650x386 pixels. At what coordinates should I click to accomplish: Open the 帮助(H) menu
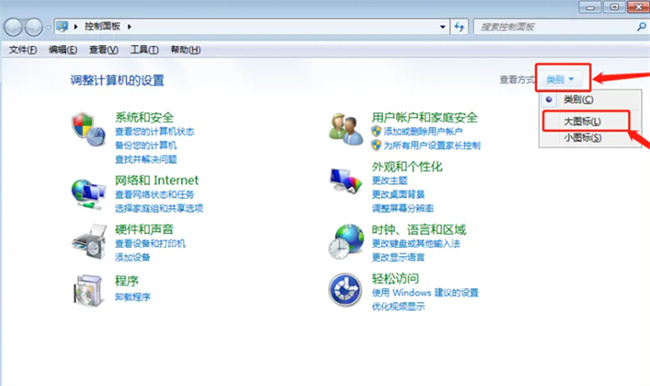[x=186, y=50]
